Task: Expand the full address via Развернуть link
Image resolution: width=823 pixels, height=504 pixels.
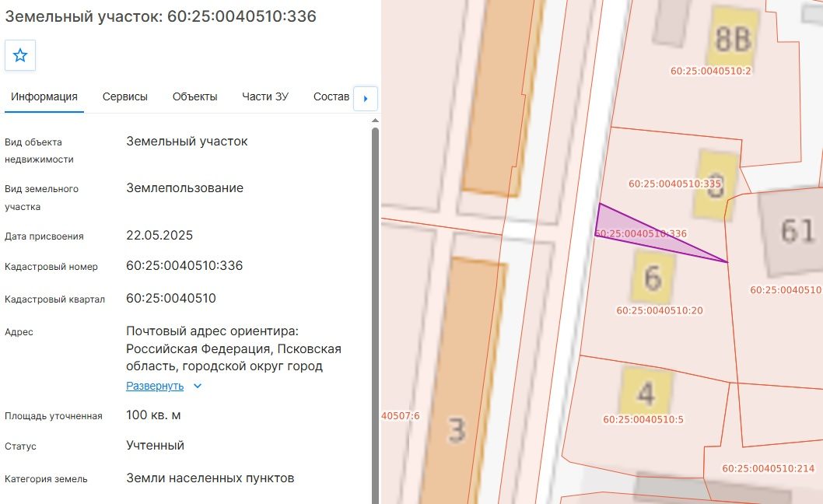Action: pyautogui.click(x=155, y=386)
